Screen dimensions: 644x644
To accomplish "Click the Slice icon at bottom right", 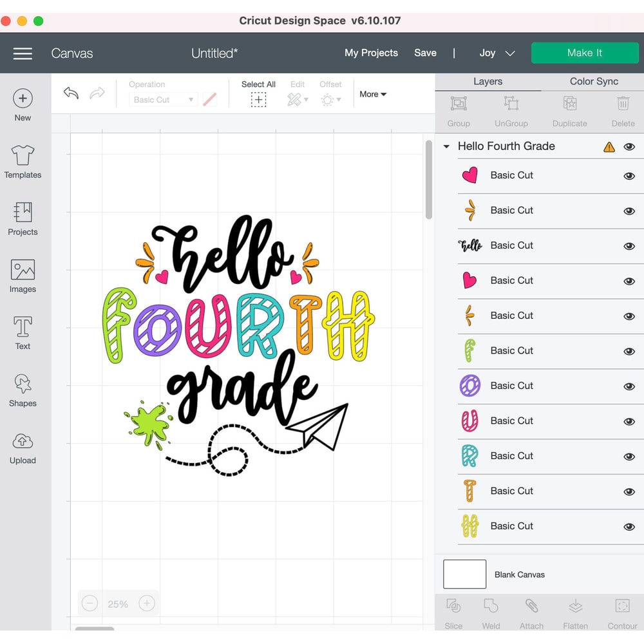I will 454,611.
